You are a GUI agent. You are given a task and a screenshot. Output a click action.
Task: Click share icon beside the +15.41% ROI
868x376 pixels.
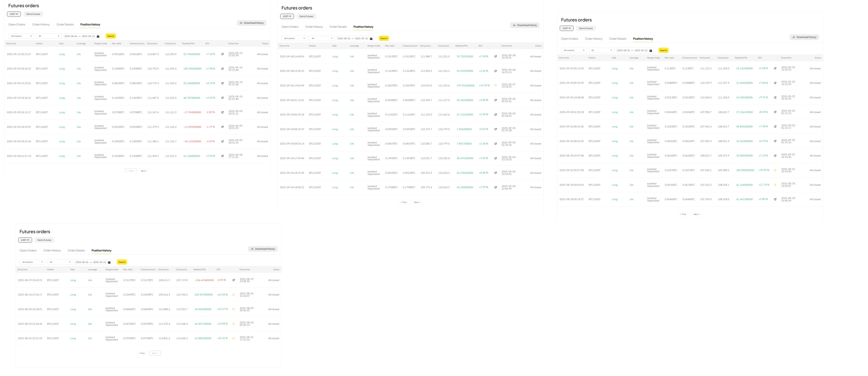(234, 338)
